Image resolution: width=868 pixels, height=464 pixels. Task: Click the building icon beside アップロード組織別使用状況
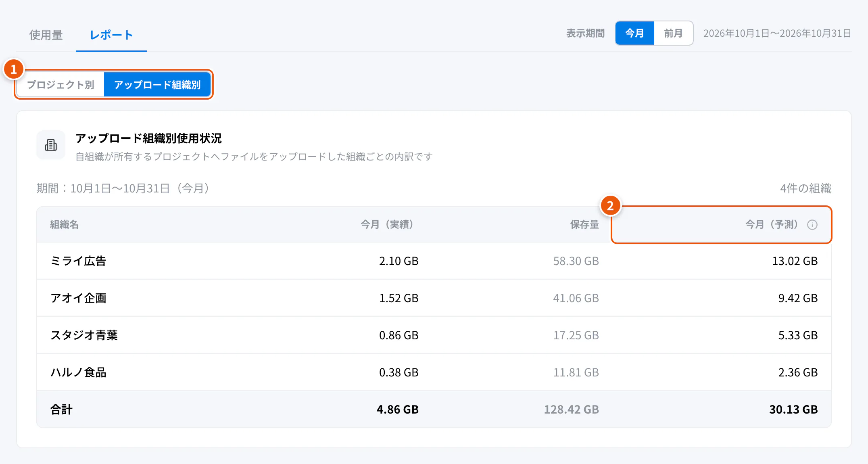pyautogui.click(x=51, y=145)
